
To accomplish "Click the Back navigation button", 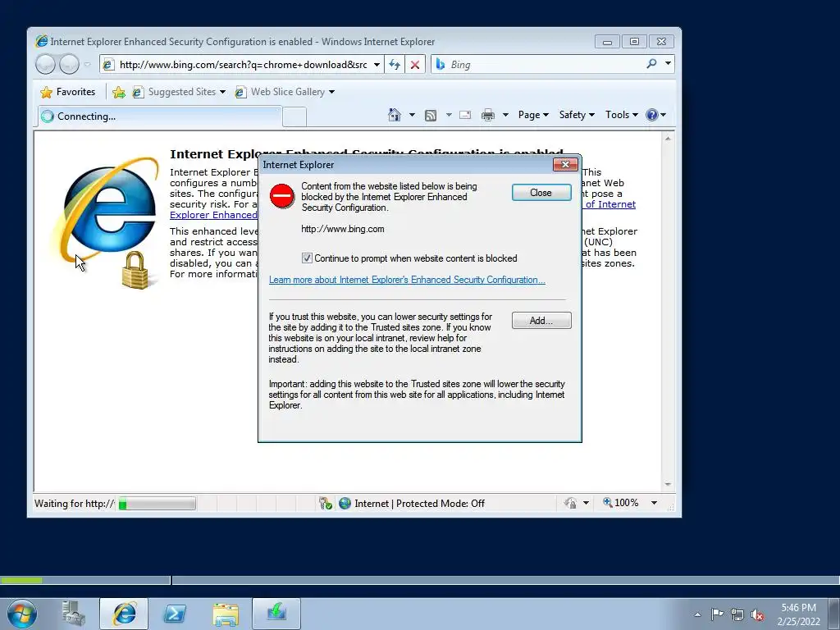I will tap(45, 64).
